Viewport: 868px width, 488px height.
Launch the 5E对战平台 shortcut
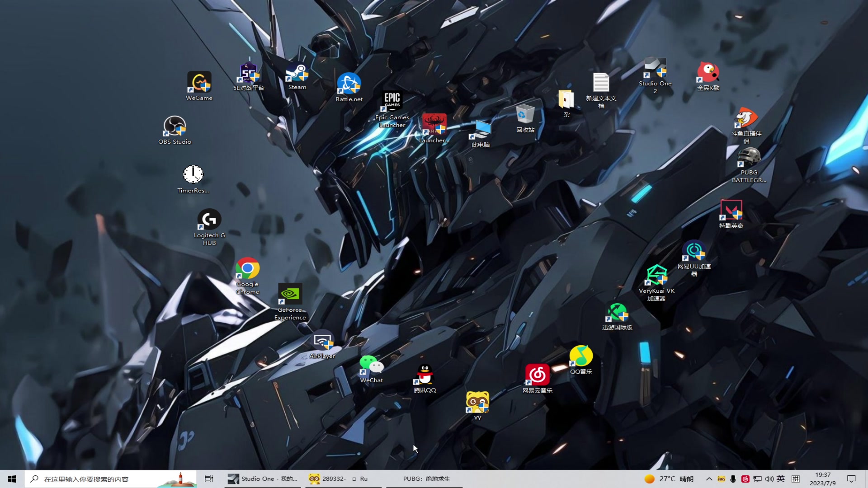click(x=248, y=77)
